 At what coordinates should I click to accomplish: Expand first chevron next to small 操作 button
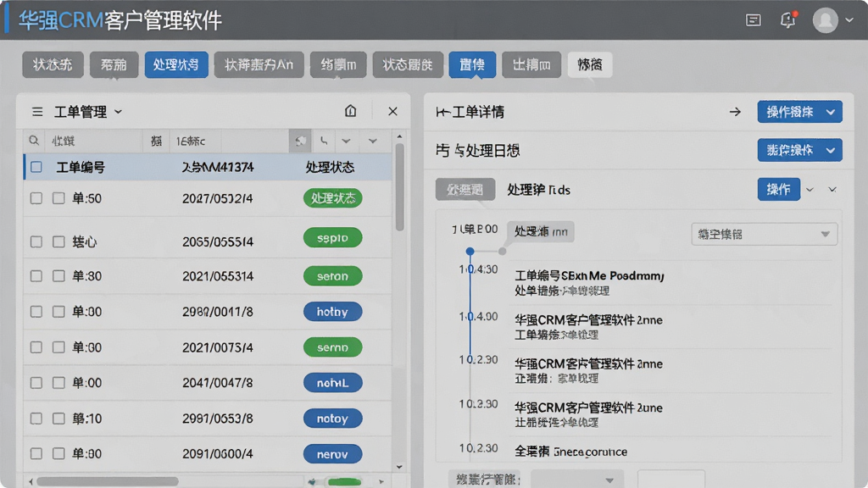[810, 190]
